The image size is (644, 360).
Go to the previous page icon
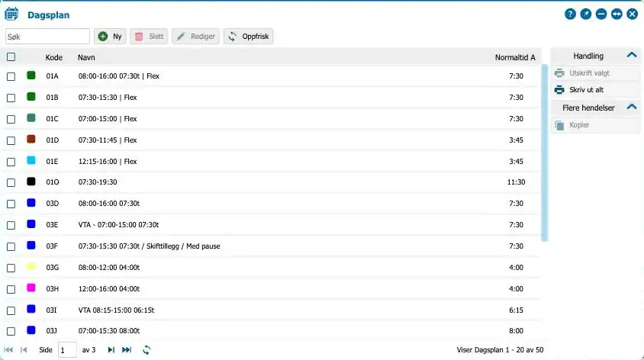click(x=24, y=350)
